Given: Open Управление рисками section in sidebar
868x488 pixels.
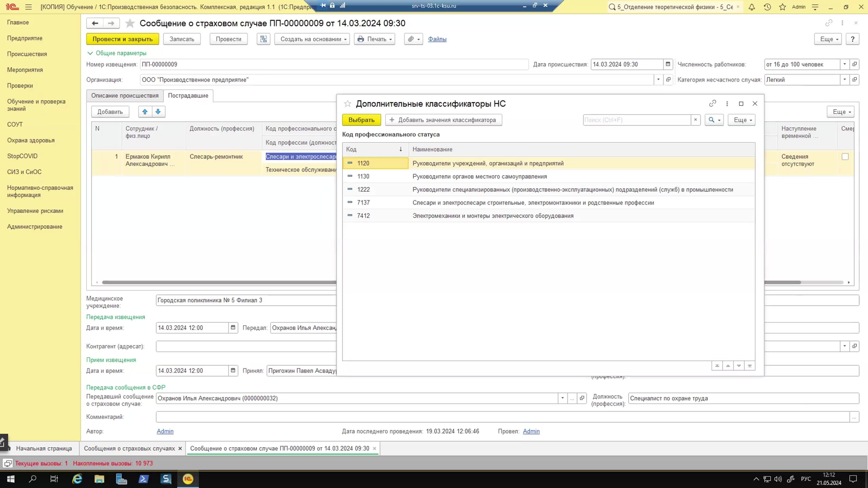Looking at the screenshot, I should (x=35, y=211).
